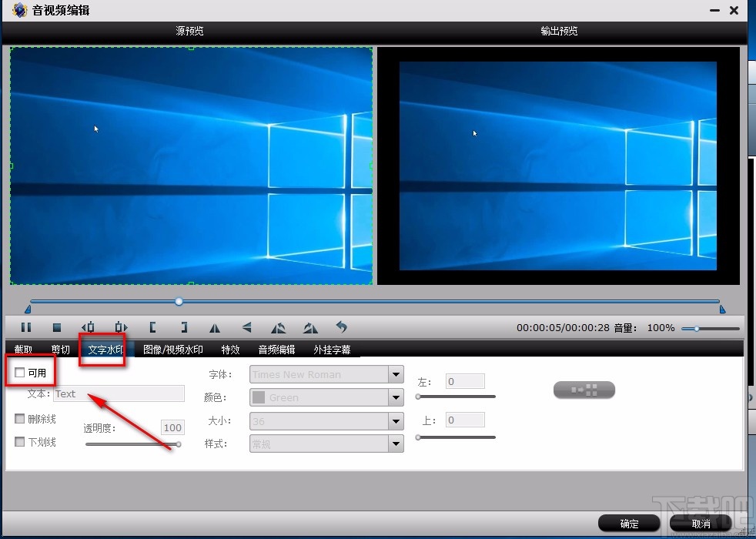Switch to the 截取 tab

[24, 350]
